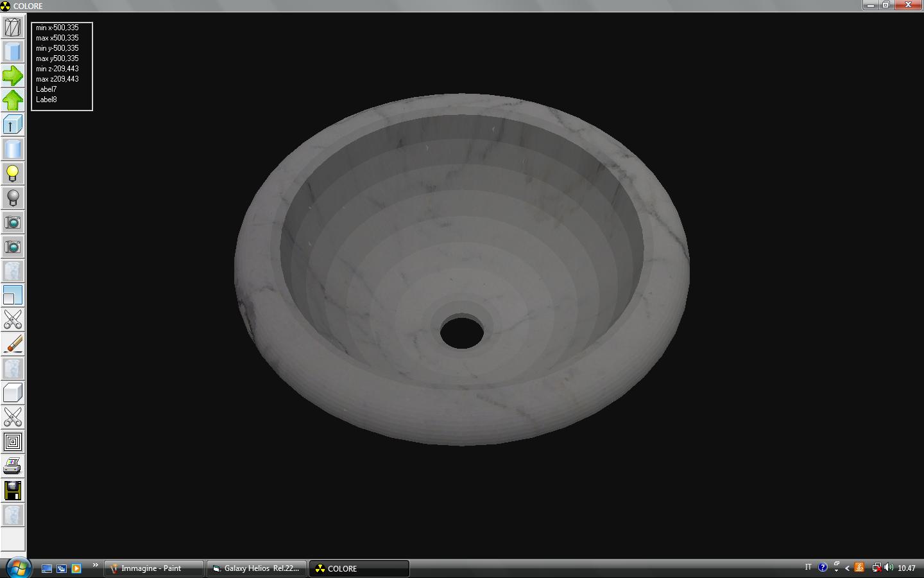Click the scissors icon above the paintbrush
The image size is (924, 578).
coord(13,320)
